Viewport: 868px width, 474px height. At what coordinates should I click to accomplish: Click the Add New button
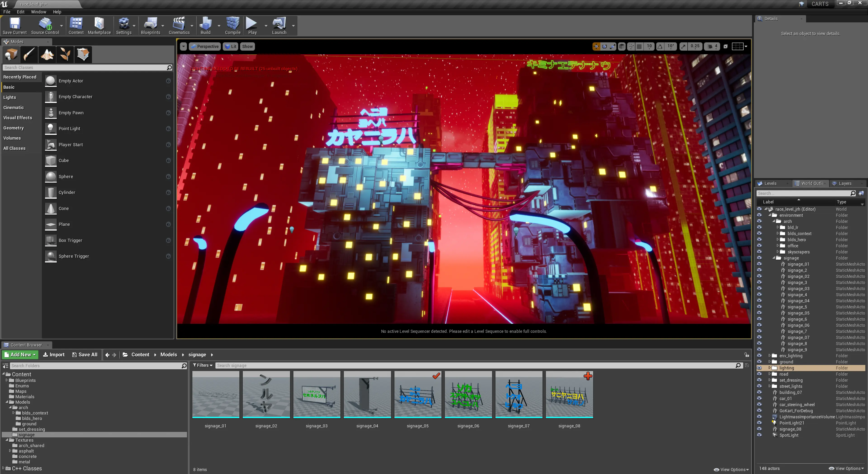[x=20, y=355]
